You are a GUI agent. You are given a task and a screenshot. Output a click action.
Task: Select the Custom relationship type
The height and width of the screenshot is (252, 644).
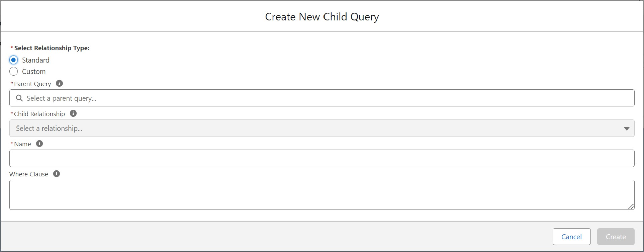13,71
